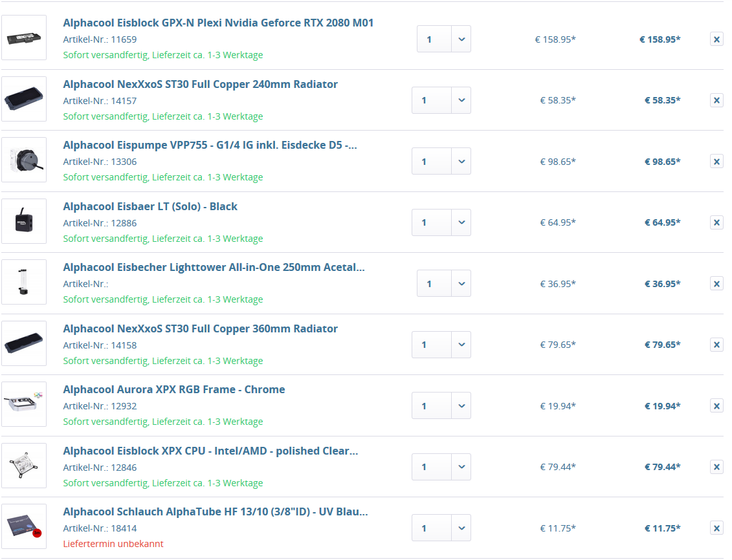Screen dimensions: 732x560
Task: Click the text 'Artikel-Nr.: 12932'
Action: [x=100, y=406]
